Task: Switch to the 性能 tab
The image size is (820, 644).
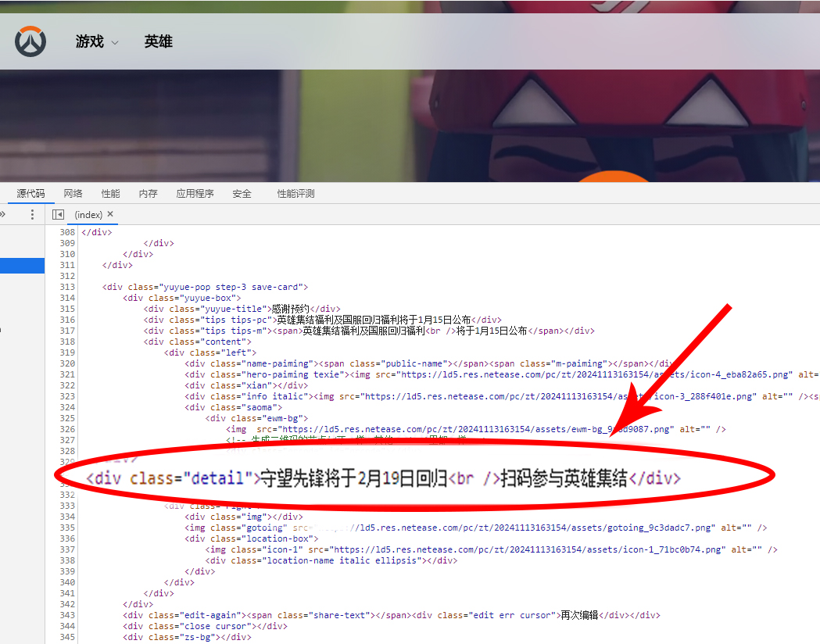Action: (x=111, y=193)
